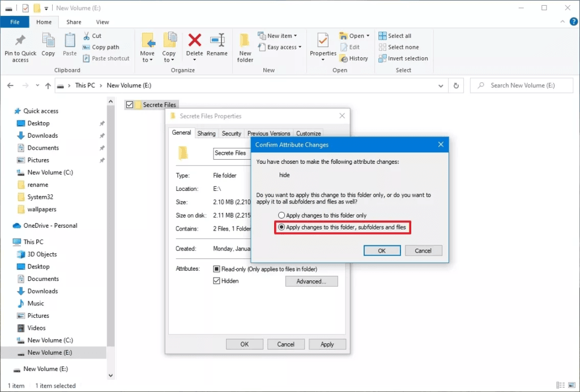Create a New folder from ribbon

pyautogui.click(x=245, y=46)
